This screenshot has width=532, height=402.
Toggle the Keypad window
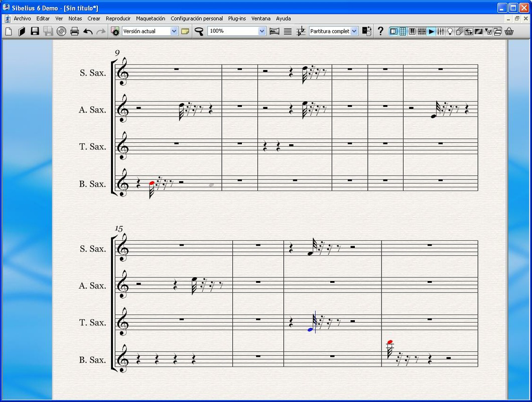click(x=403, y=31)
